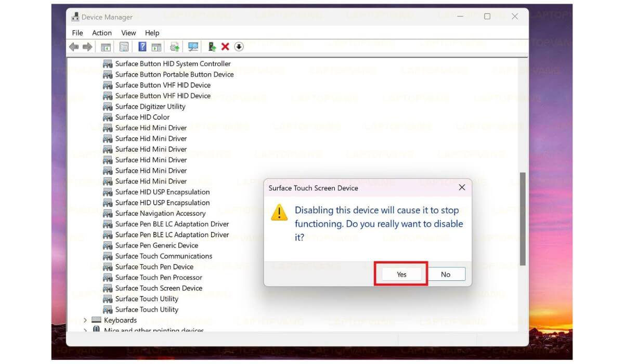624x364 pixels.
Task: Open the View menu
Action: 128,33
